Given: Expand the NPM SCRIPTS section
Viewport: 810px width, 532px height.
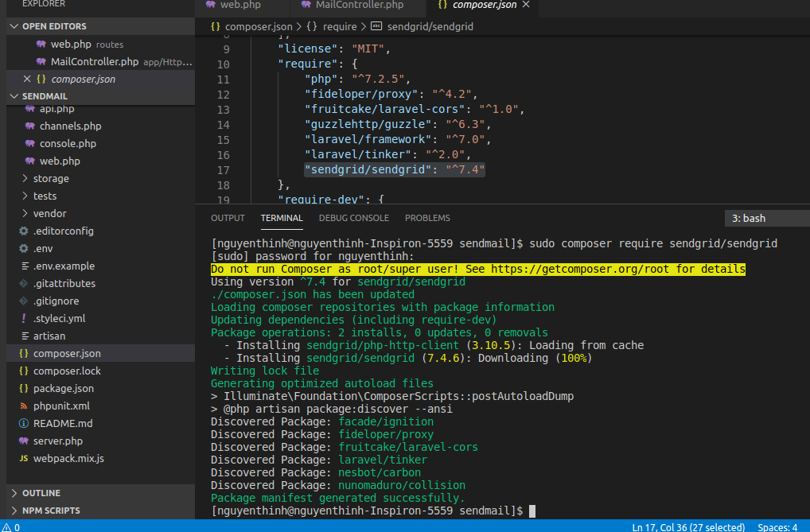Looking at the screenshot, I should pos(14,511).
